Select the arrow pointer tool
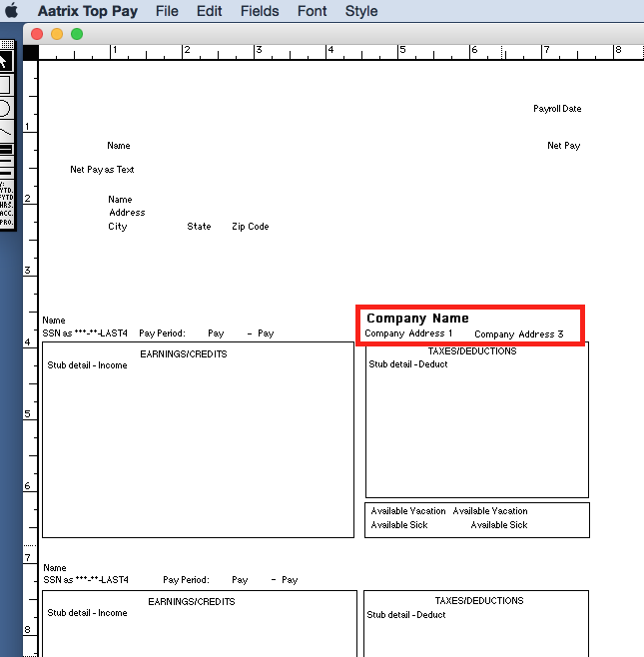The width and height of the screenshot is (644, 657). click(x=6, y=62)
